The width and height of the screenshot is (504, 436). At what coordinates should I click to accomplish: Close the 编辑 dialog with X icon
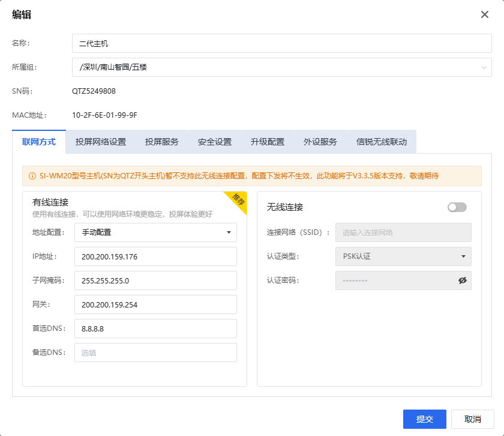click(x=485, y=14)
